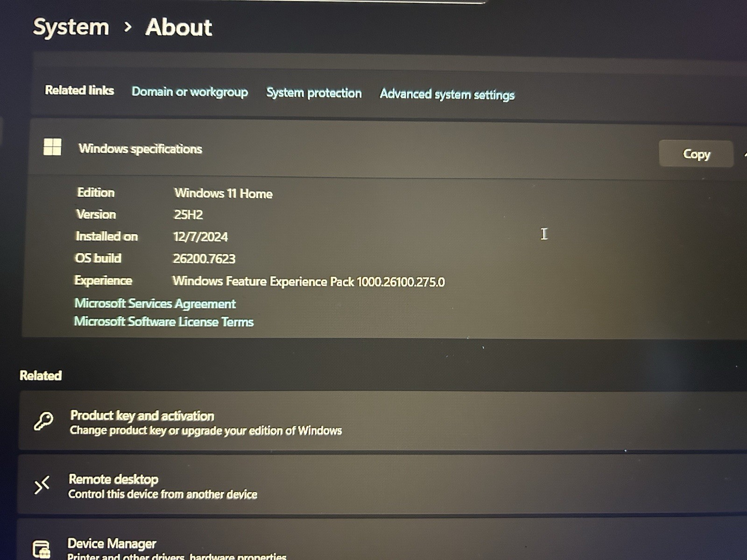
Task: Click the Windows logo icon beside Windows specifications
Action: click(52, 147)
